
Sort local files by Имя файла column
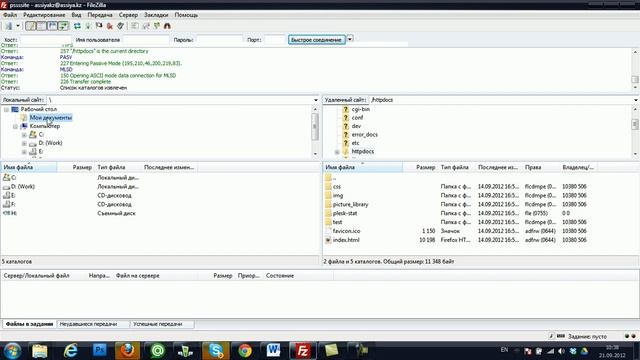point(29,167)
